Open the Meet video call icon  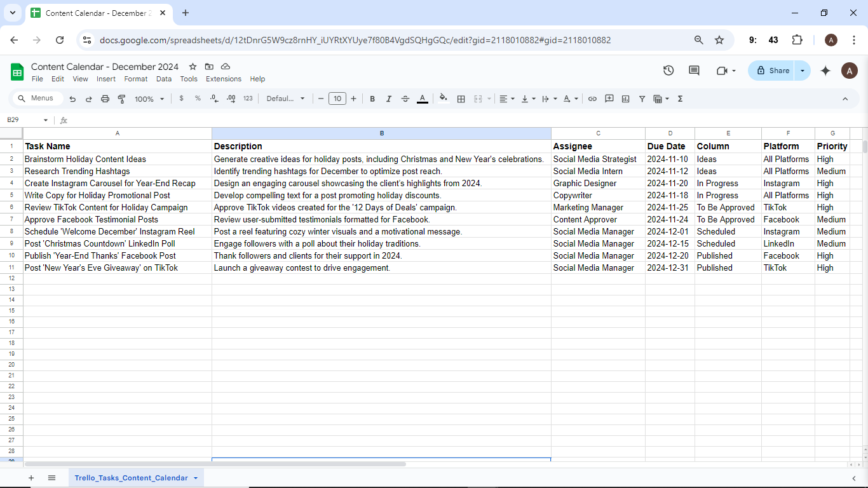[x=722, y=71]
